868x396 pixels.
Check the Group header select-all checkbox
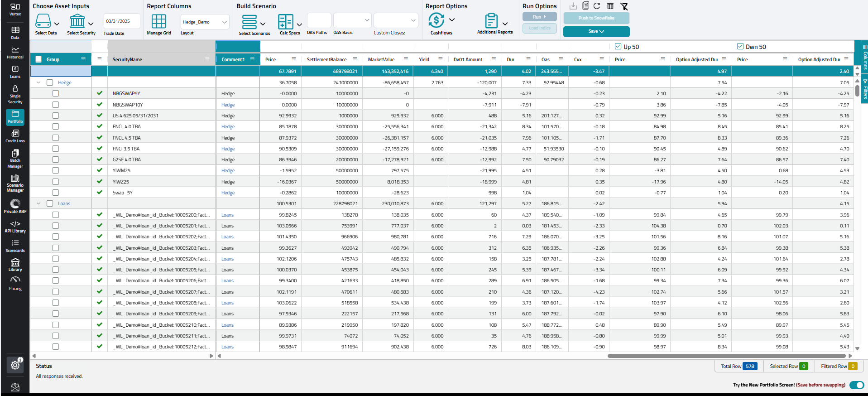38,59
